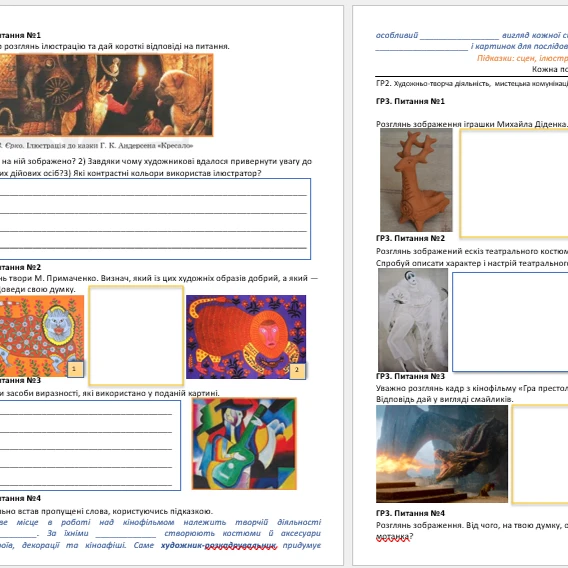568x568 pixels.
Task: Click the lined answer box under illustration question
Action: (155, 219)
